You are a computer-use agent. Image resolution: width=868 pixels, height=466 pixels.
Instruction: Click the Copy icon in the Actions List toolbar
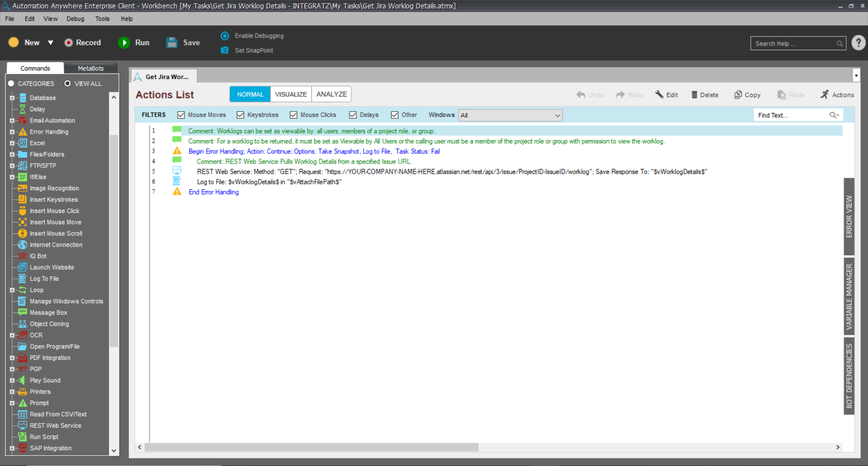(738, 94)
